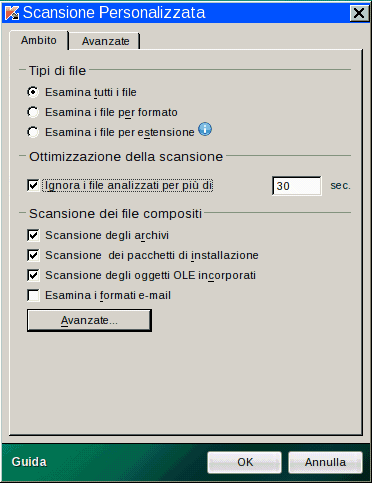Click the Ignora i file analizzati label text

(x=128, y=185)
